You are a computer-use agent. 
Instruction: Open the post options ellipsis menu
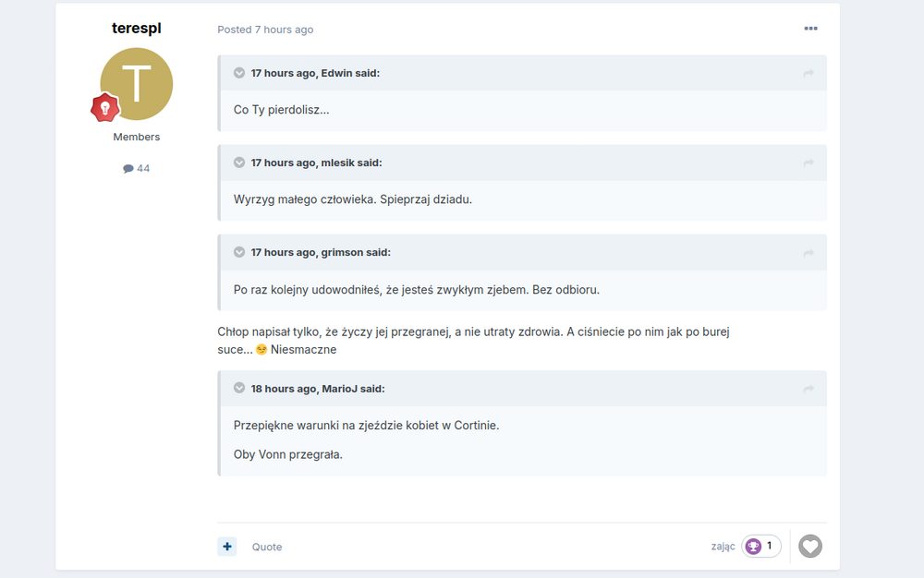pos(810,29)
